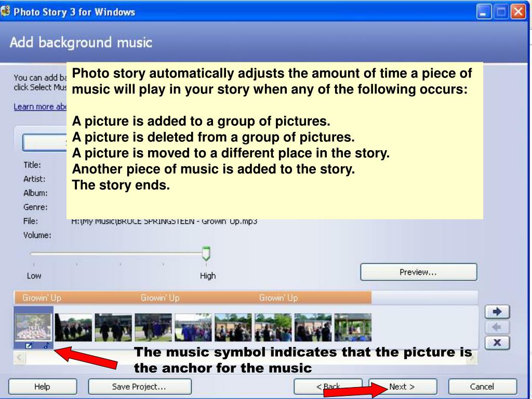Select the eighth filmstrip thumbnail
532x399 pixels.
pos(313,327)
